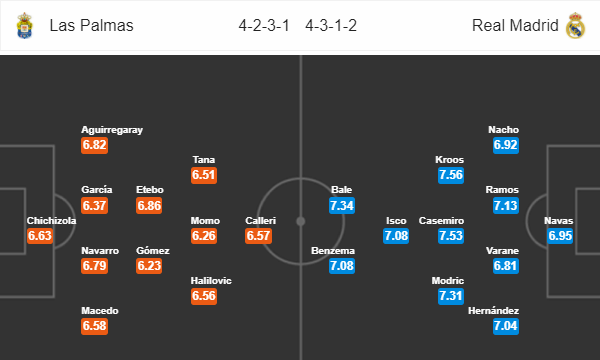Click the 4-3-1-2 formation text
The height and width of the screenshot is (360, 600).
pyautogui.click(x=331, y=26)
